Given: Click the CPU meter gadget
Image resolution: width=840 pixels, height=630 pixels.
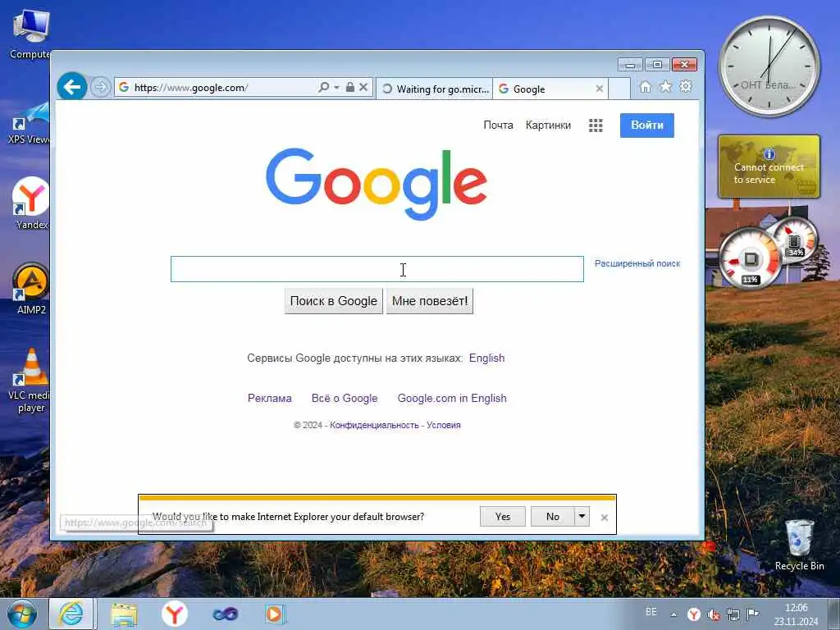Looking at the screenshot, I should point(750,259).
